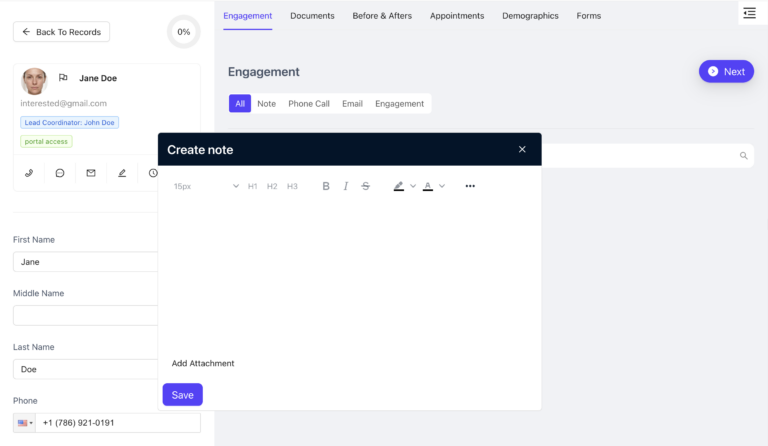Apply H2 heading style
This screenshot has width=768, height=446.
pyautogui.click(x=272, y=186)
